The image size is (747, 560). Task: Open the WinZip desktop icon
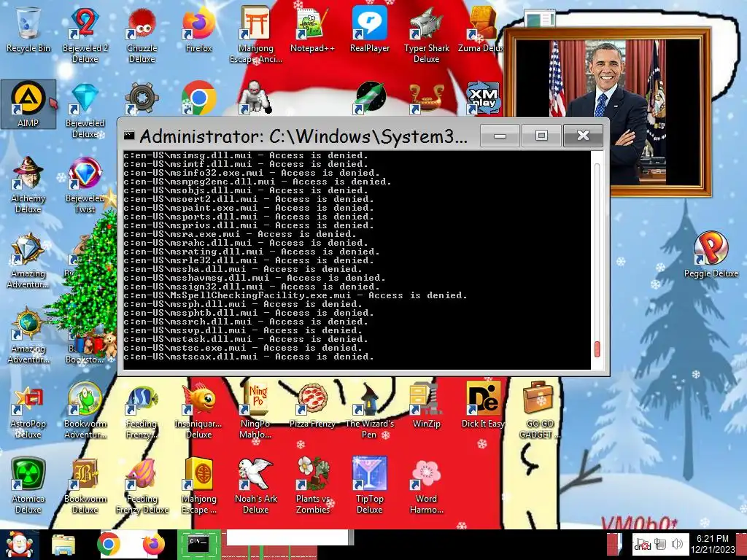pos(426,405)
